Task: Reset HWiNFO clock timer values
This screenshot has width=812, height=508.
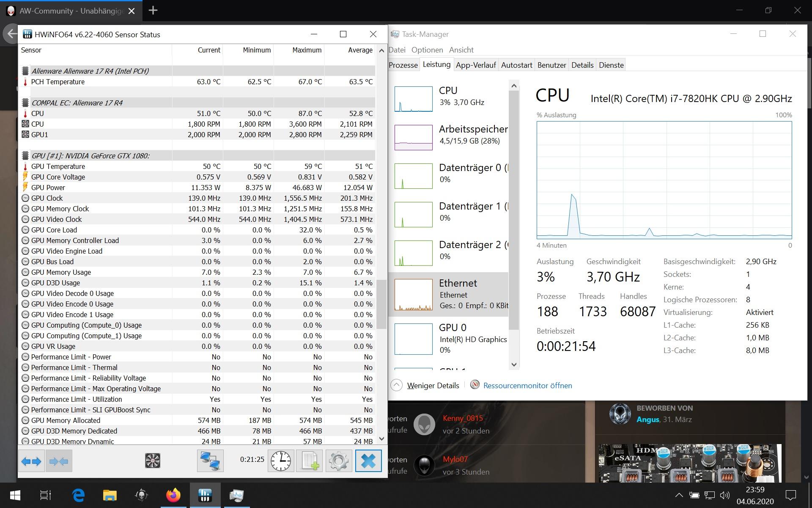Action: point(281,461)
